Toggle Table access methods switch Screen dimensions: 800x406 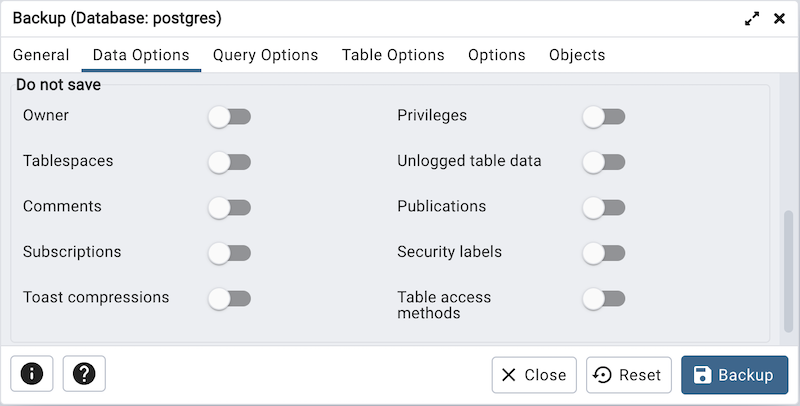[604, 298]
